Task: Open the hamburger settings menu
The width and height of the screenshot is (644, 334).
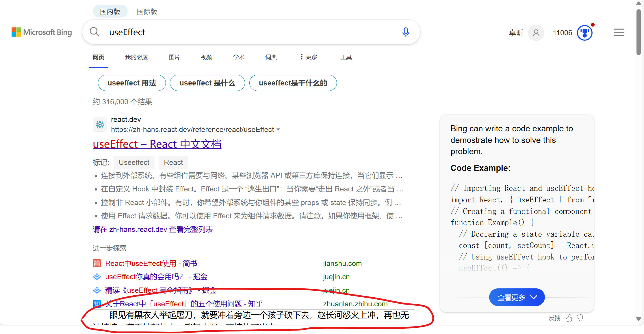Action: coord(619,32)
